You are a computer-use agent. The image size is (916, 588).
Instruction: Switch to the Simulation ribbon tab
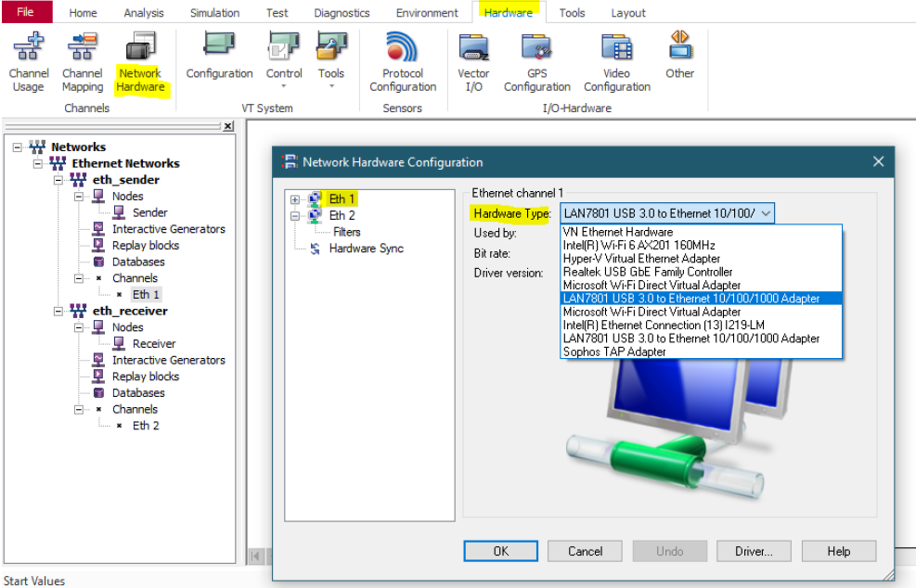pyautogui.click(x=214, y=13)
